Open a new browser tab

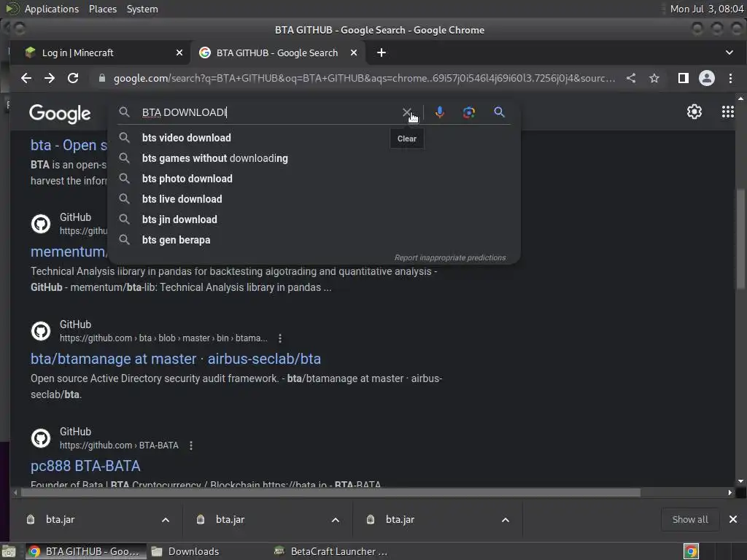[x=381, y=52]
